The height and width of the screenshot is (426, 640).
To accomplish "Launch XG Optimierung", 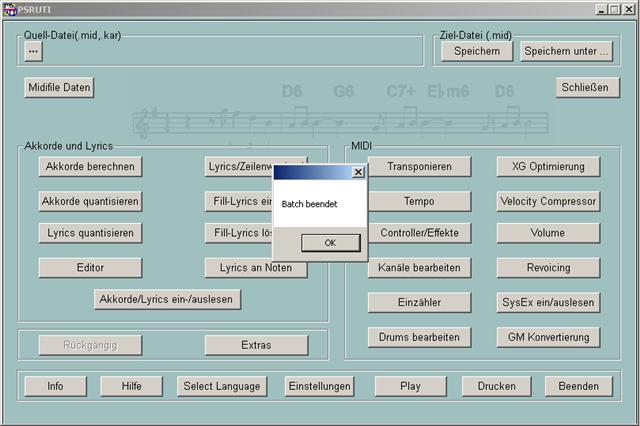I will pos(548,166).
